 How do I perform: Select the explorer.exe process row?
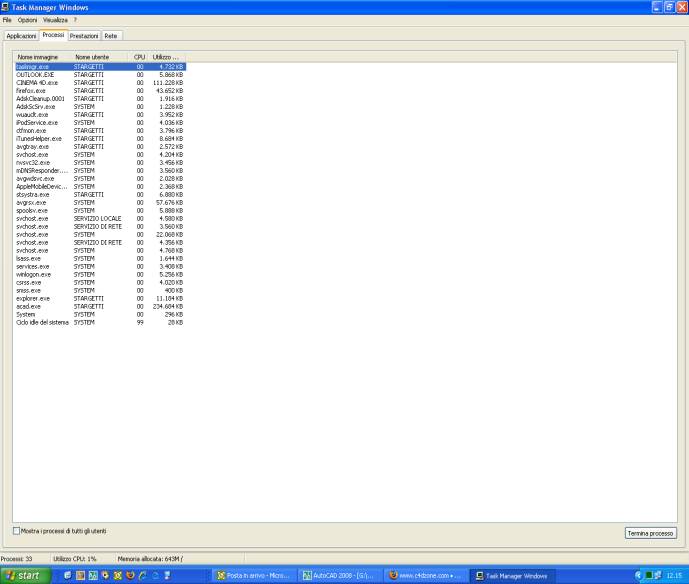pyautogui.click(x=100, y=298)
